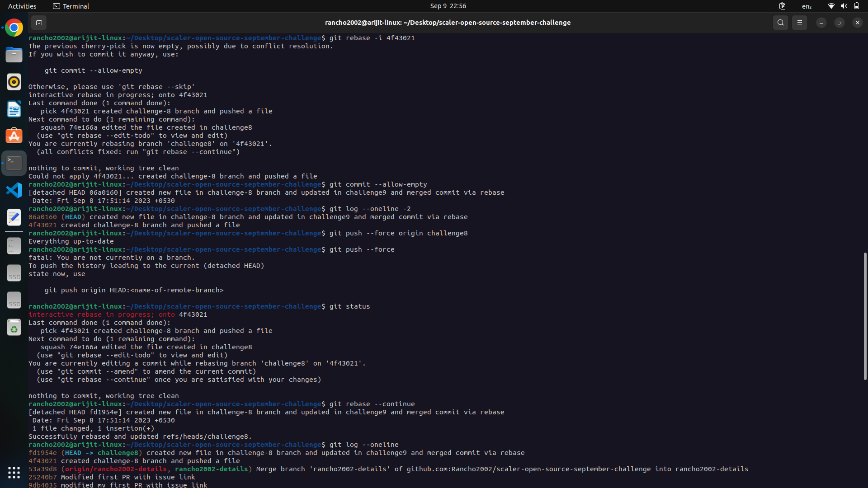The width and height of the screenshot is (868, 488).
Task: Mount the first SSD drive from the dock
Action: point(14,273)
